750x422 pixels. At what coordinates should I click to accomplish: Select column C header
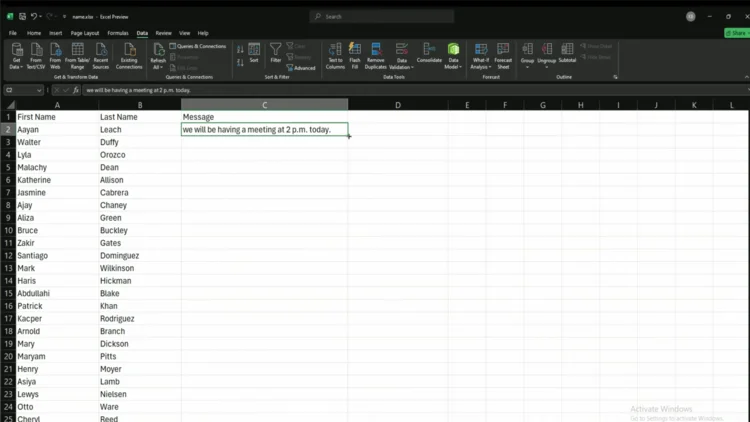[x=265, y=105]
